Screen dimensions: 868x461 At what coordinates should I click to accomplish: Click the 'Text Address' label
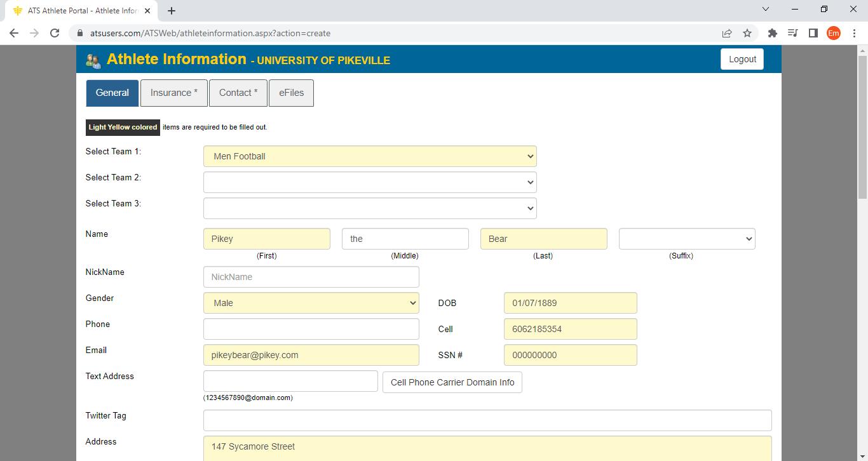(109, 376)
